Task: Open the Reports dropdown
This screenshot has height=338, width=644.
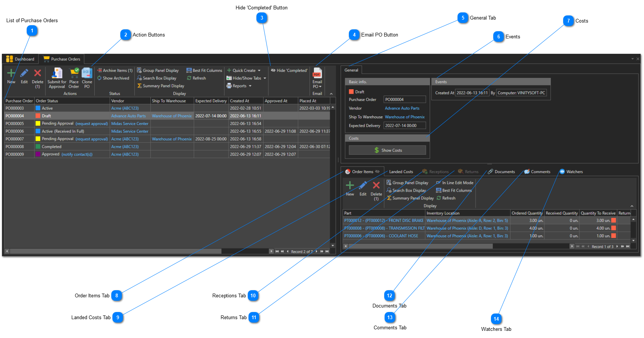Action: point(239,86)
